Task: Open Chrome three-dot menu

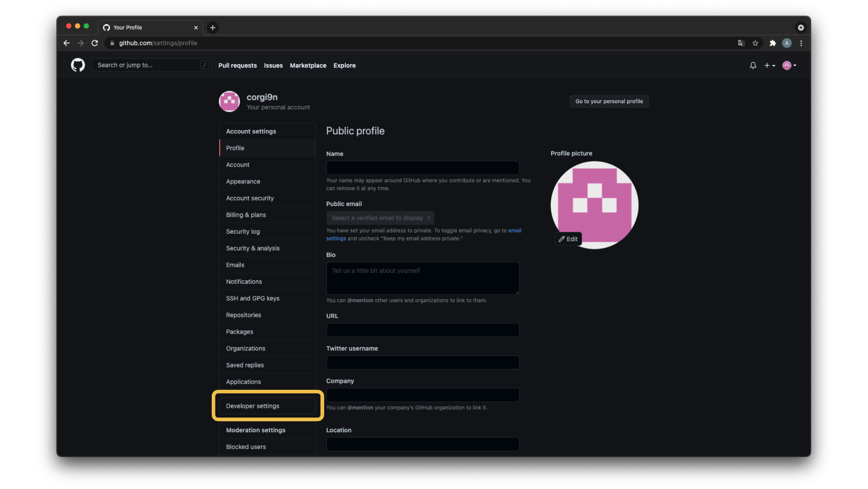Action: [x=801, y=43]
